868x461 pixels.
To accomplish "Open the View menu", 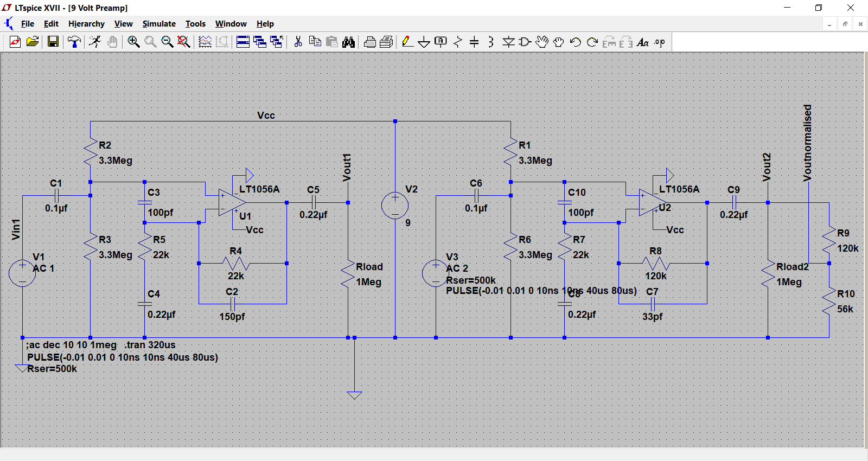I will click(x=124, y=24).
